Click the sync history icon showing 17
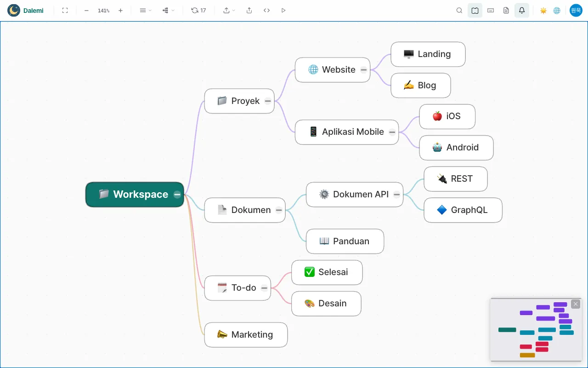The width and height of the screenshot is (588, 368). click(x=198, y=10)
